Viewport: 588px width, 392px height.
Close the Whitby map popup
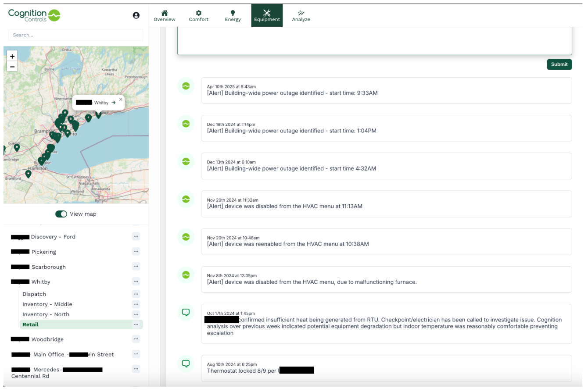(121, 100)
